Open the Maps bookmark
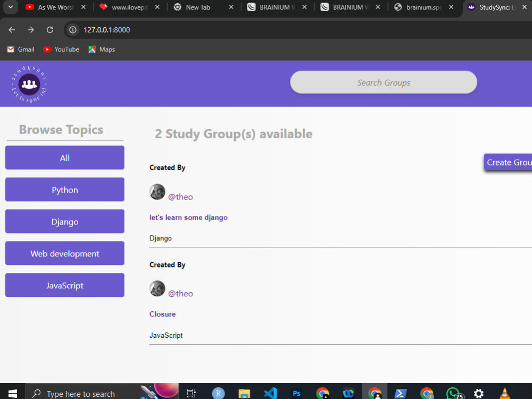This screenshot has height=399, width=532. click(x=102, y=49)
